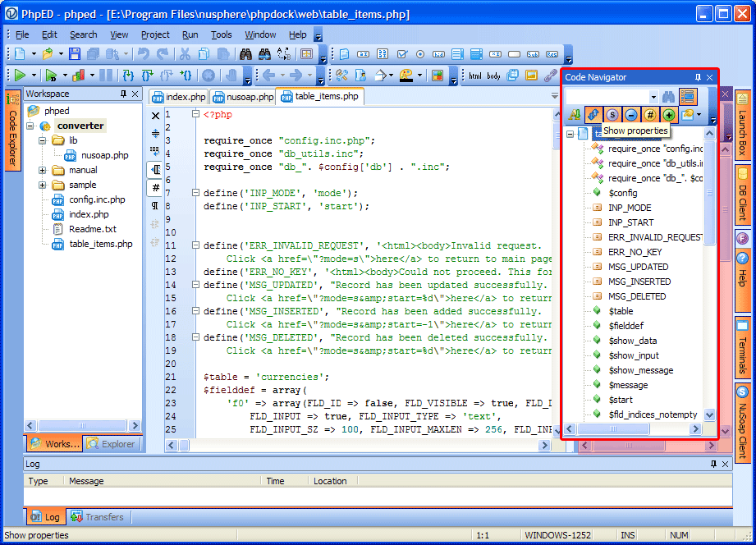The width and height of the screenshot is (756, 545).
Task: Insert an html tag from the toolbar
Action: tap(475, 76)
